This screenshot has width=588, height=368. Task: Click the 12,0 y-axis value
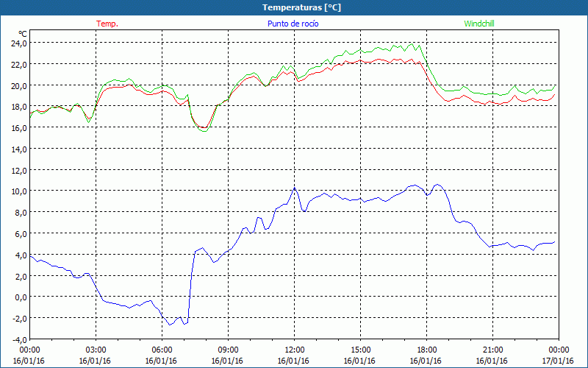[19, 171]
